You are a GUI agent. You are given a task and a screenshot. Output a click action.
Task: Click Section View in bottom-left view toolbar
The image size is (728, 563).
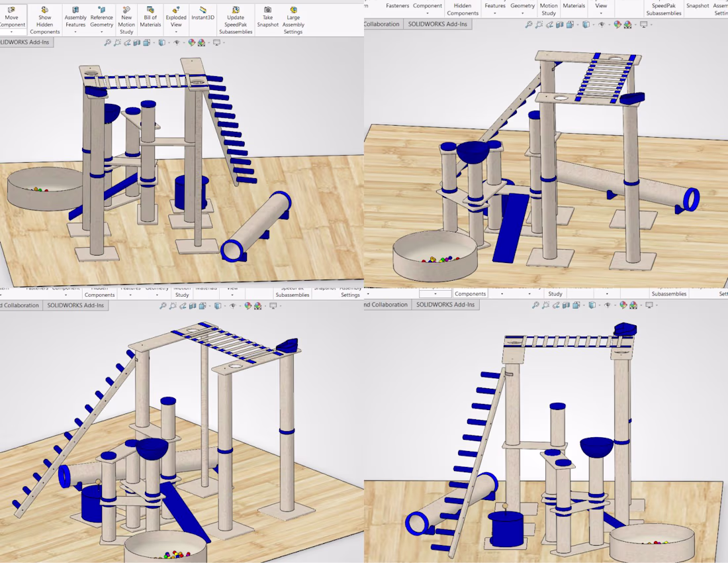coord(192,305)
